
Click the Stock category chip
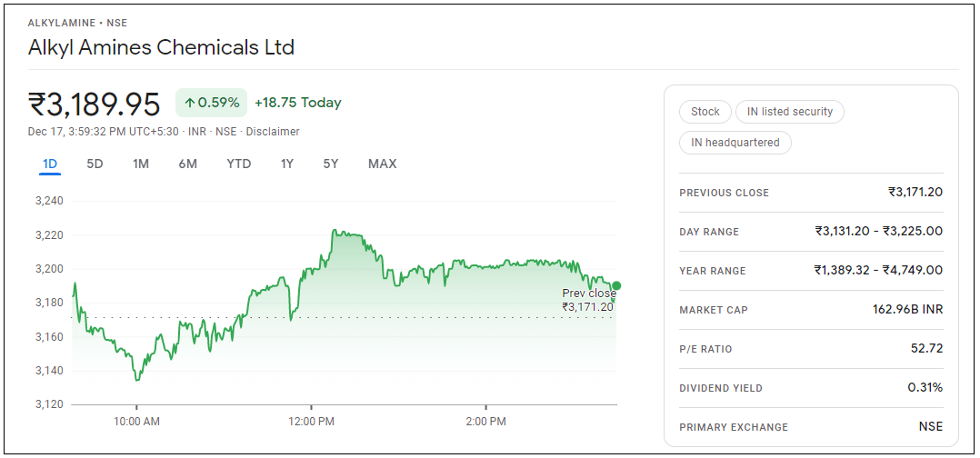click(705, 112)
